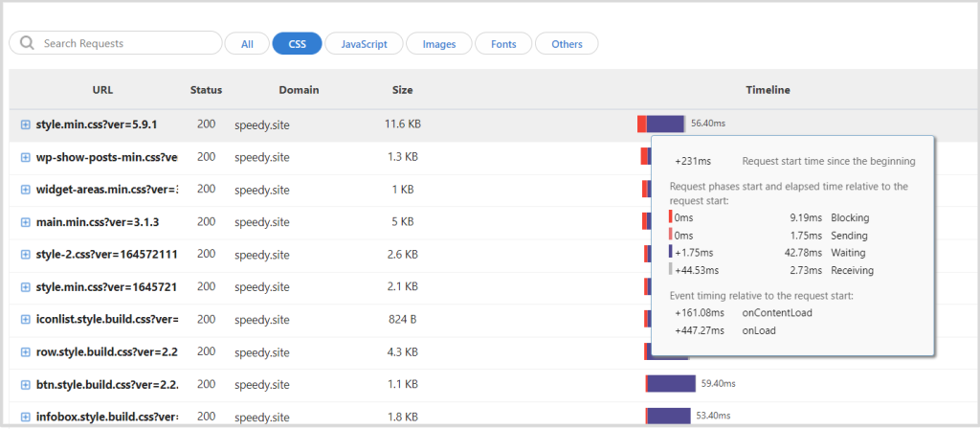Click the Timeline column header
Viewport: 980px width, 429px height.
coord(768,90)
